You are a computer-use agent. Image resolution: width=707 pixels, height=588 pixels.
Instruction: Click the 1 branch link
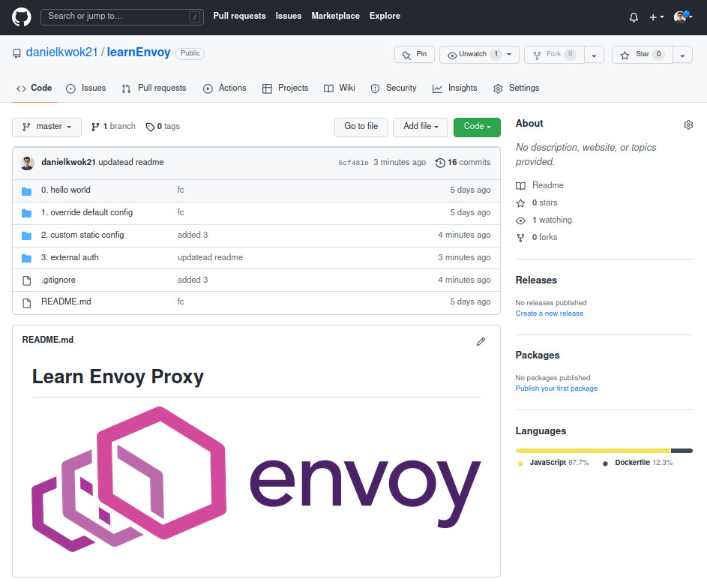click(x=114, y=126)
